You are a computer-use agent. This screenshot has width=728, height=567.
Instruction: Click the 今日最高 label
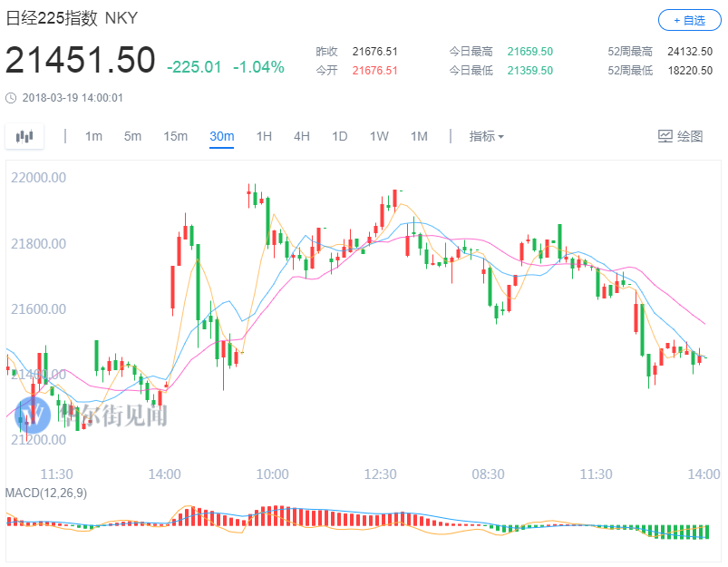(x=471, y=51)
